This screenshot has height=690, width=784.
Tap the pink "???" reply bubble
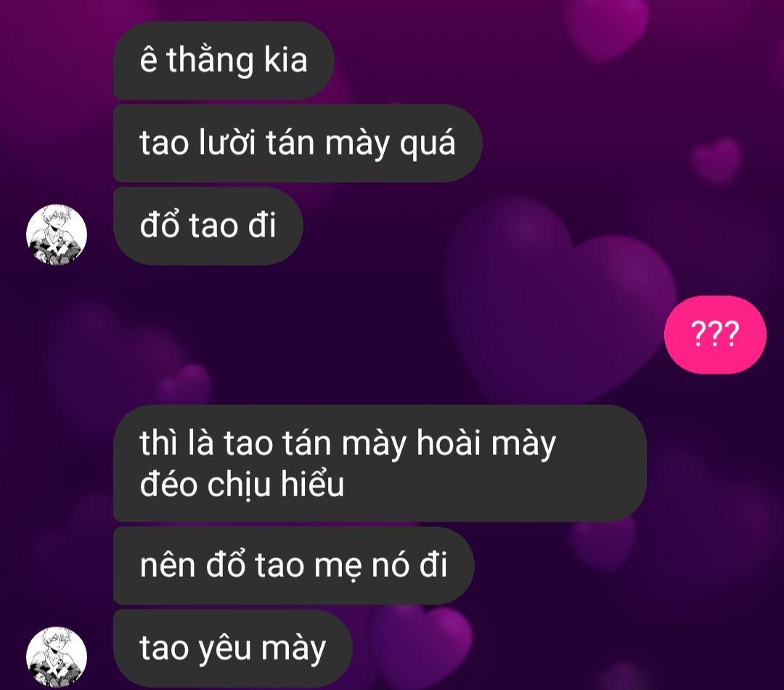coord(715,334)
